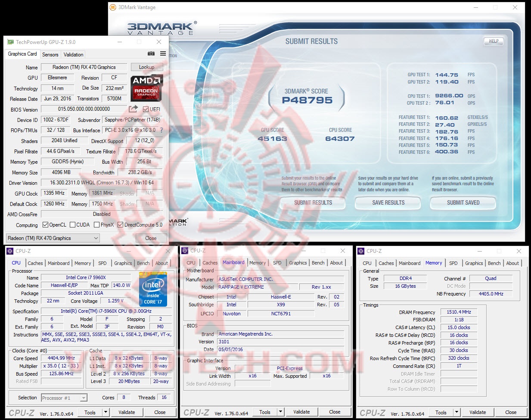Image resolution: width=531 pixels, height=420 pixels.
Task: Click the Validate button in CPU-Z
Action: tap(127, 412)
